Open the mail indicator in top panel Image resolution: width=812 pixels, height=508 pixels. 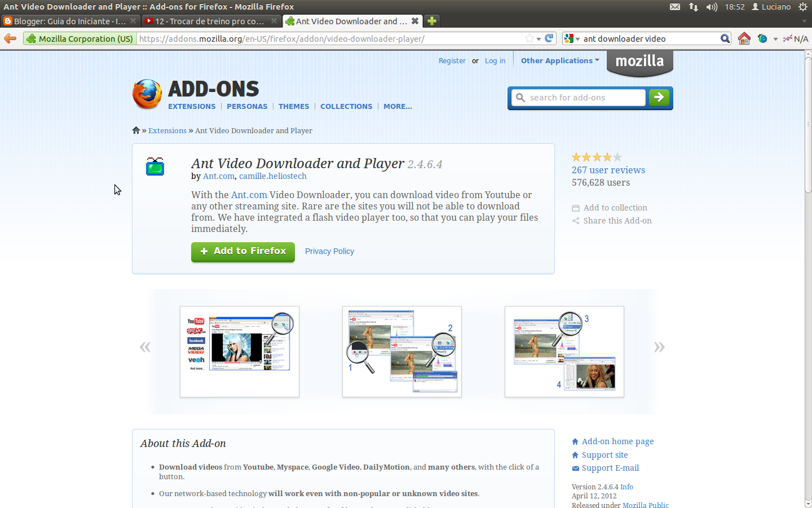click(x=675, y=7)
